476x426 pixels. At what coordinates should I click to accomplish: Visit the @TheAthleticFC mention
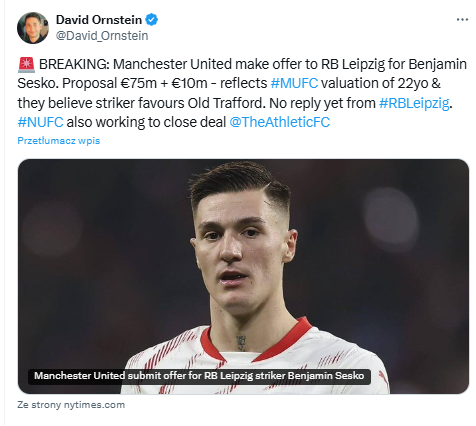(x=280, y=122)
